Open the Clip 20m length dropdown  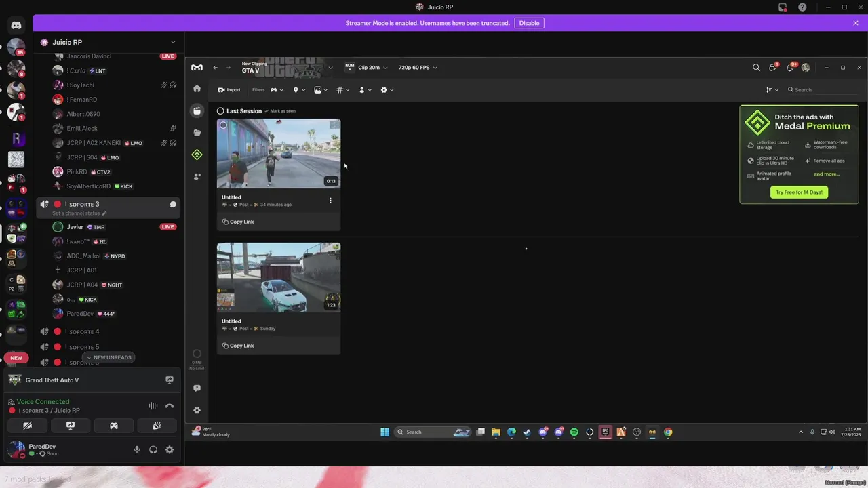[x=372, y=68]
